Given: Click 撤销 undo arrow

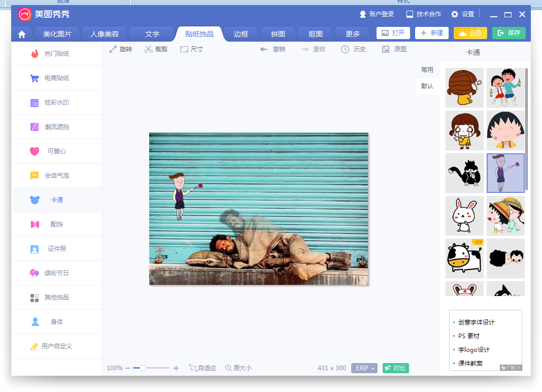Looking at the screenshot, I should (x=273, y=49).
